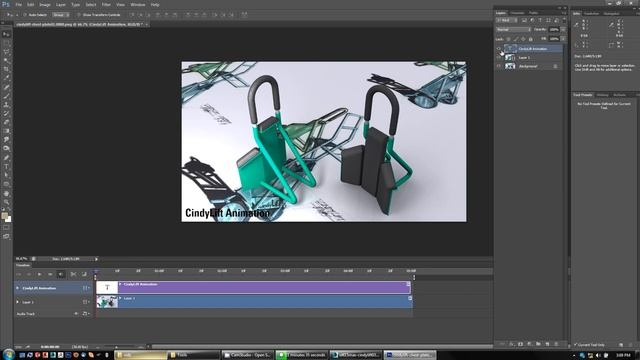The height and width of the screenshot is (360, 640).
Task: Click the status bar arrow next to Doc size
Action: point(96,259)
